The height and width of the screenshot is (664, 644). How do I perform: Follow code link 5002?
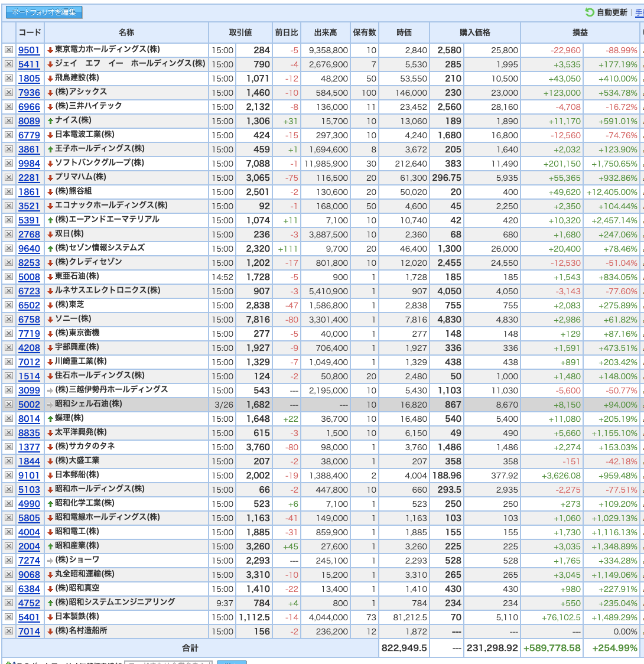[29, 405]
